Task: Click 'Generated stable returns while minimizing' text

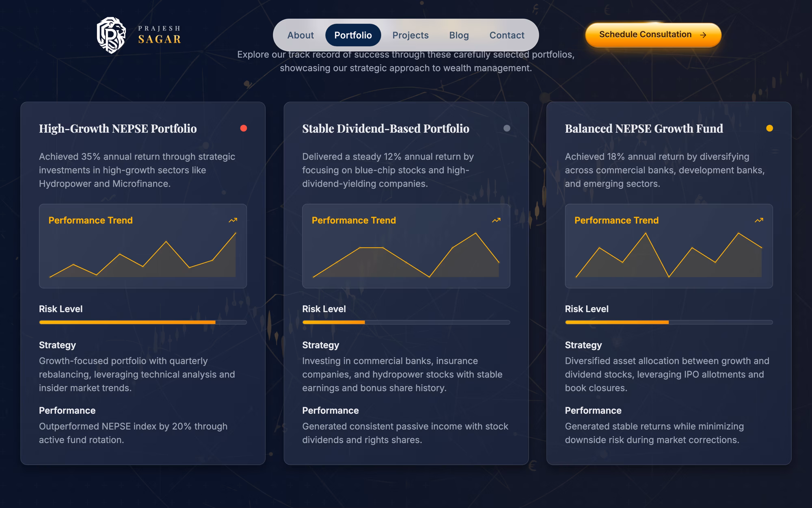Action: 654,433
